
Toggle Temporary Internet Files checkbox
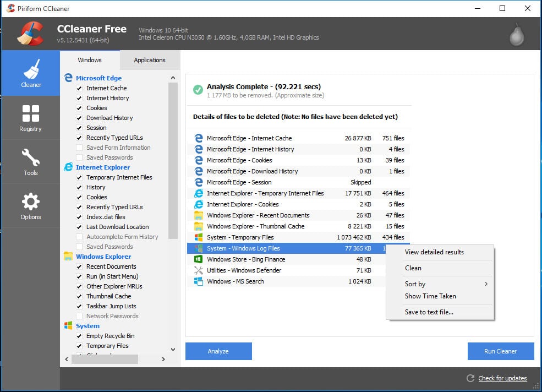tap(79, 177)
